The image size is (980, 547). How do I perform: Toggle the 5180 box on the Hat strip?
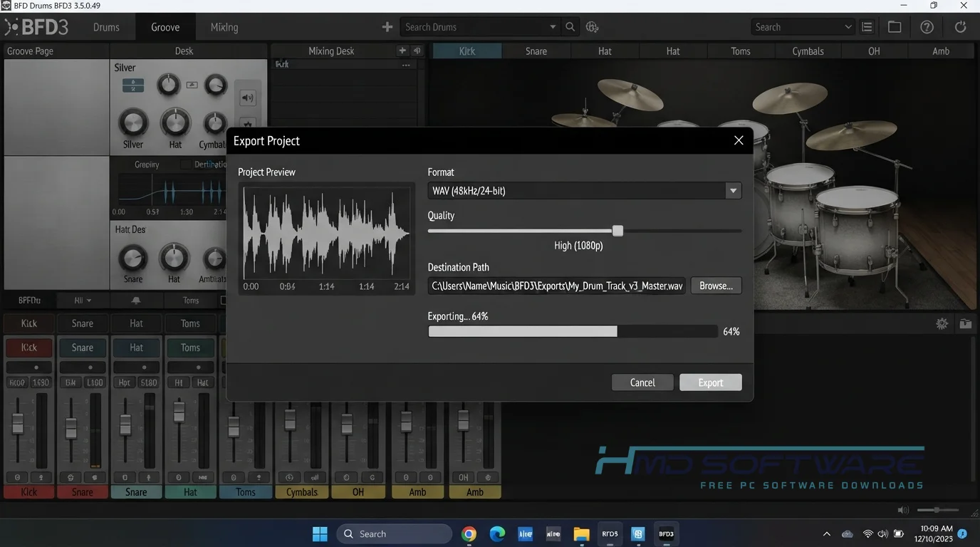(x=149, y=382)
